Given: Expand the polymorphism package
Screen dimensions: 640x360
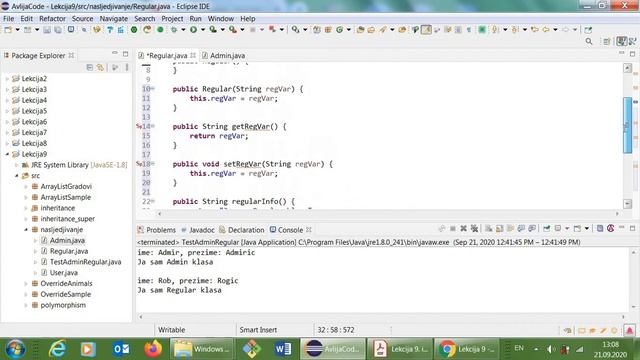Looking at the screenshot, I should (26, 305).
